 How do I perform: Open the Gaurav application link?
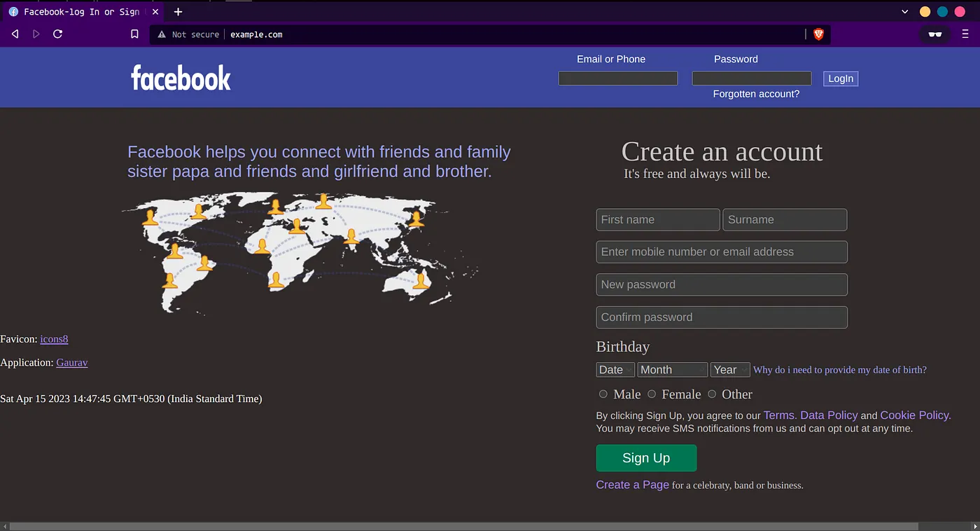72,362
